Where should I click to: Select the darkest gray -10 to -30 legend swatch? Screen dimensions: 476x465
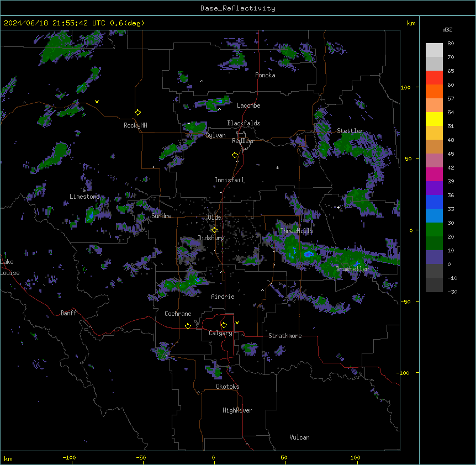(x=434, y=285)
